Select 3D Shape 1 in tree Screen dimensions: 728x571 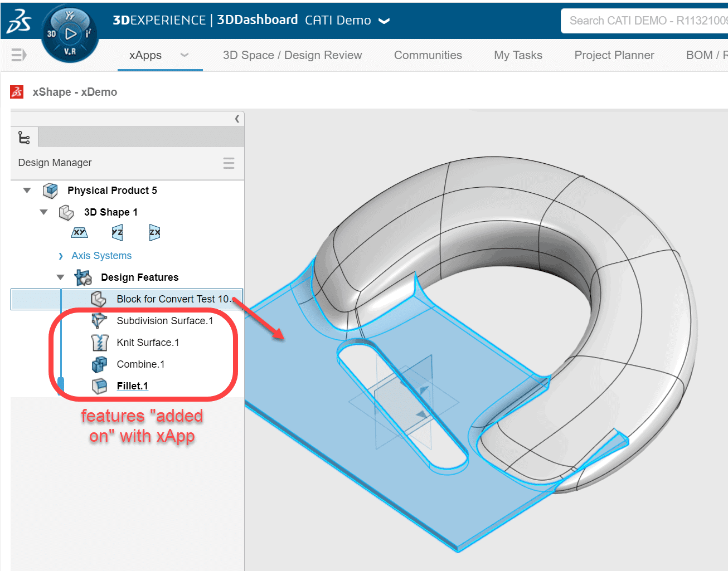tap(111, 212)
